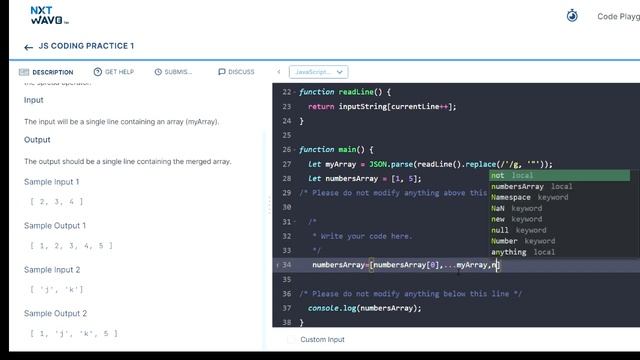Click the chat bubble icon beside Discuss
640x360 pixels.
pos(222,72)
